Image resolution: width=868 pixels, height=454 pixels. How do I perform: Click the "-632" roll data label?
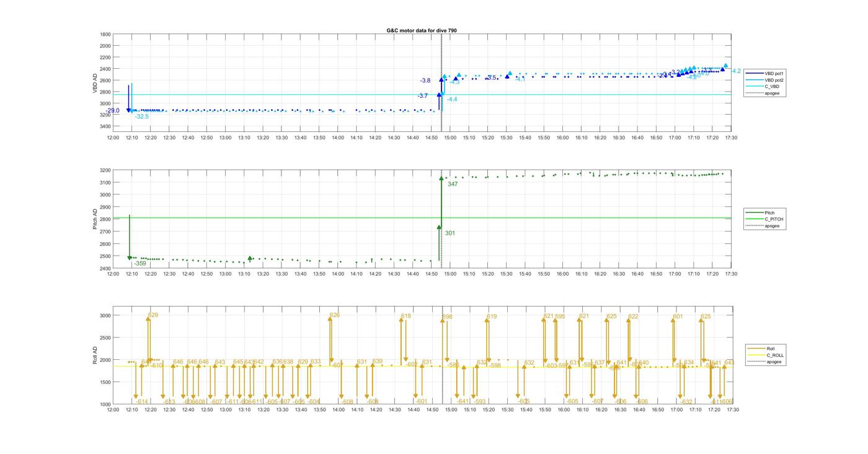point(686,401)
